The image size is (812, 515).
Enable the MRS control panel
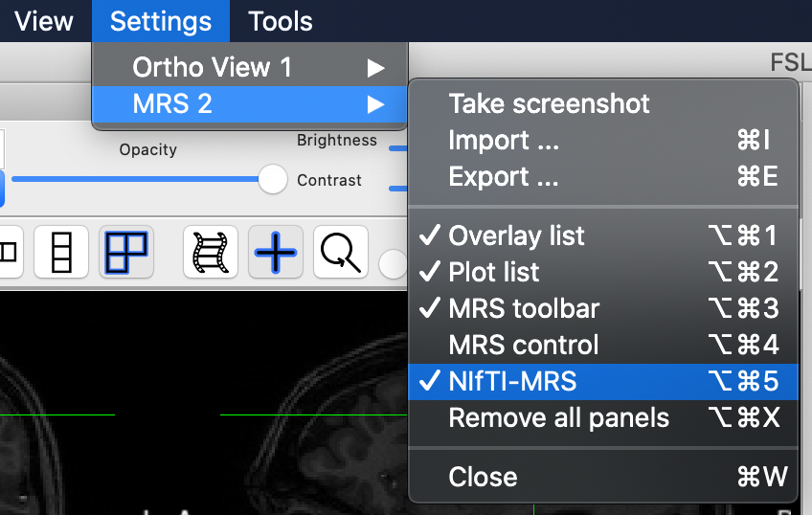pyautogui.click(x=523, y=345)
